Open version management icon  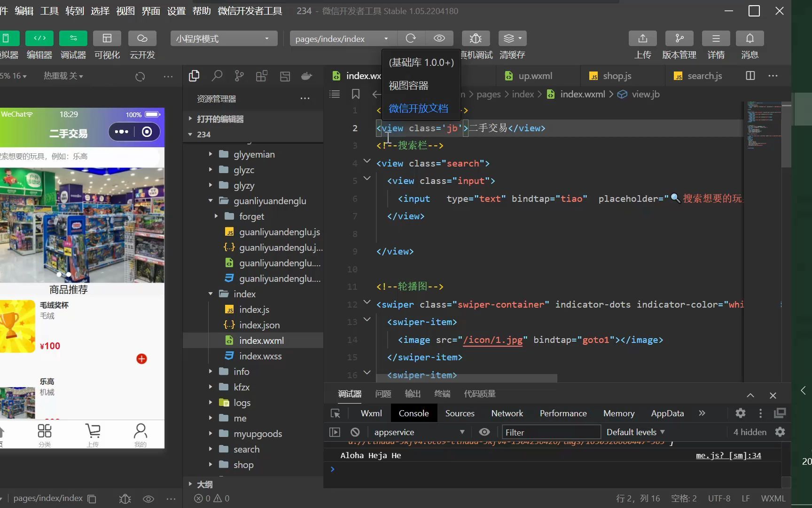[679, 39]
